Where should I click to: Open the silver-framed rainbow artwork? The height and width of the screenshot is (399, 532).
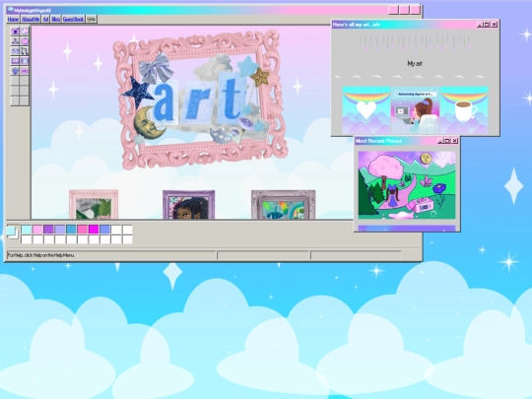[284, 205]
